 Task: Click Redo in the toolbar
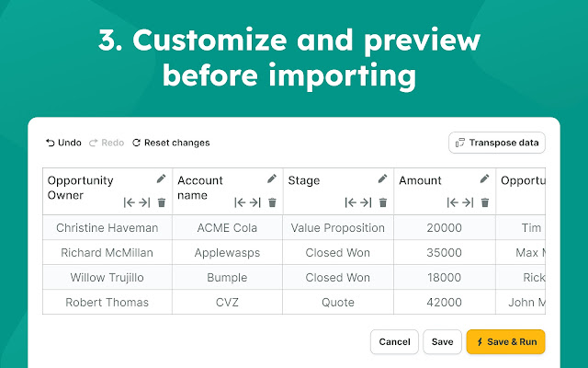[107, 143]
